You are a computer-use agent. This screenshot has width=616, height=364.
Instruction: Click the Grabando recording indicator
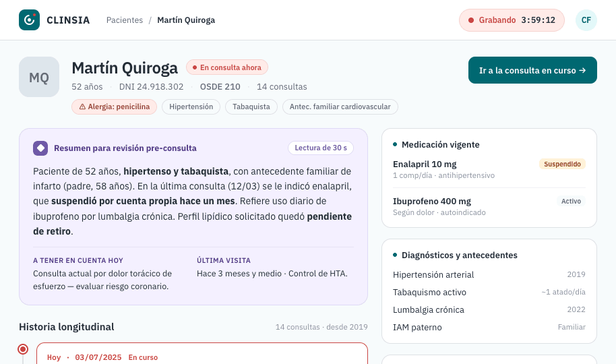pyautogui.click(x=512, y=20)
